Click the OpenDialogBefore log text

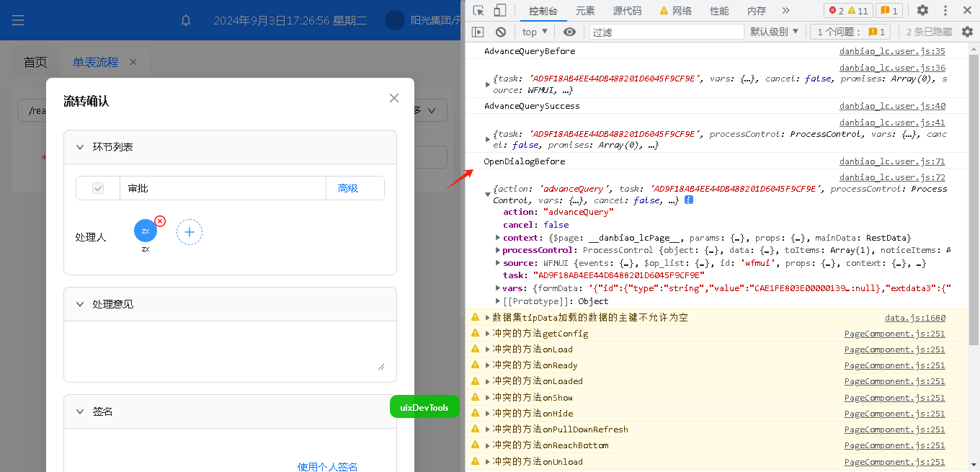click(x=524, y=161)
